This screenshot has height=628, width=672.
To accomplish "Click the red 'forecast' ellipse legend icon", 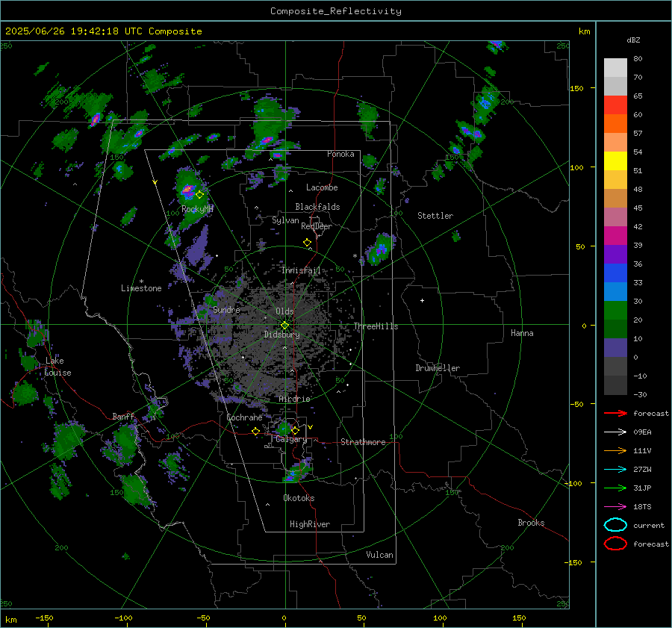I will point(615,544).
